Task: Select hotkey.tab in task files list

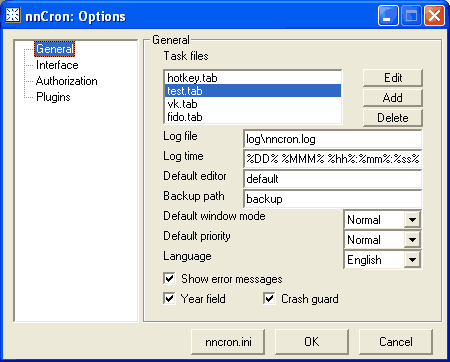Action: pyautogui.click(x=253, y=78)
